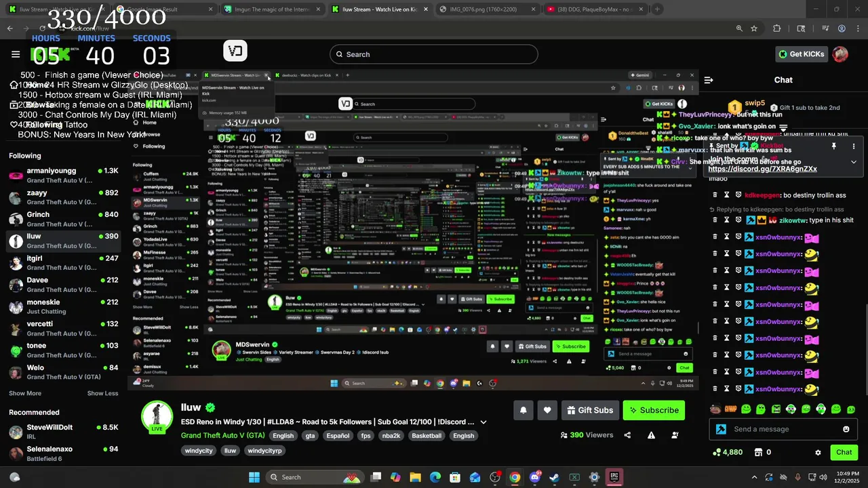Click the Gift Subs button

pos(590,410)
